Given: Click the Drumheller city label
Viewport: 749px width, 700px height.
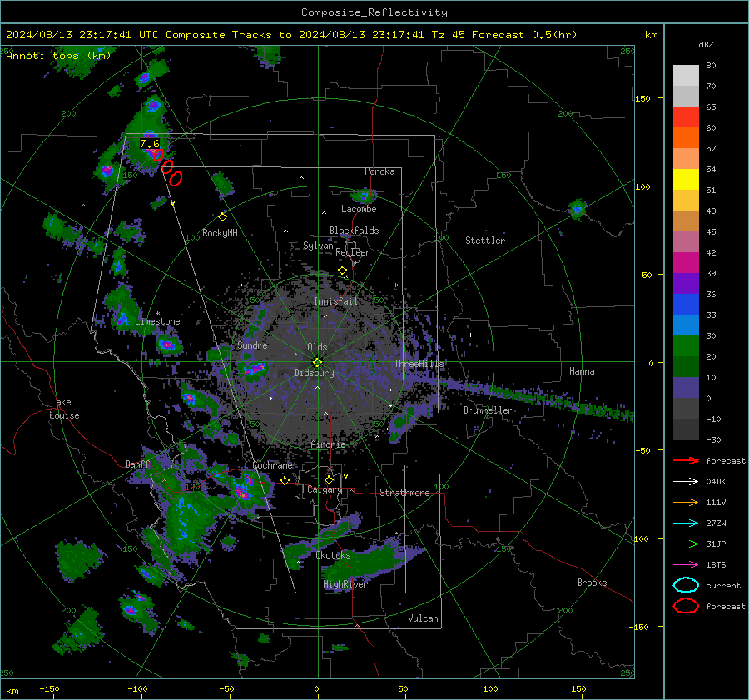Looking at the screenshot, I should [488, 410].
